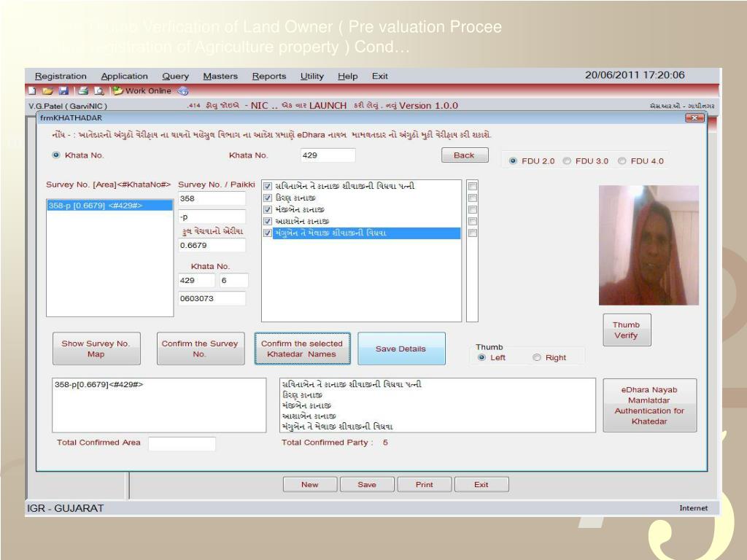Check the second box in right-side checkbox column
This screenshot has height=560, width=747.
(x=473, y=198)
